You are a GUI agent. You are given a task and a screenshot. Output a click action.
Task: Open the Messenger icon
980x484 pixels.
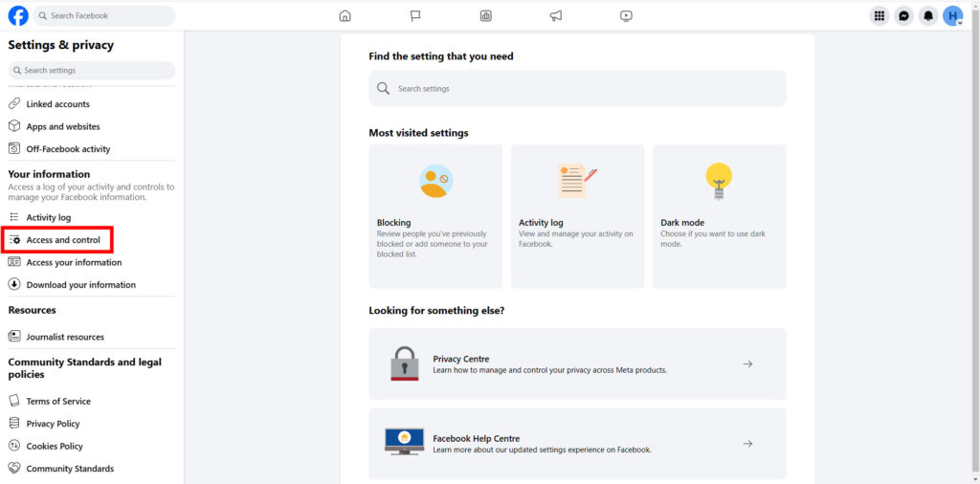pyautogui.click(x=903, y=16)
